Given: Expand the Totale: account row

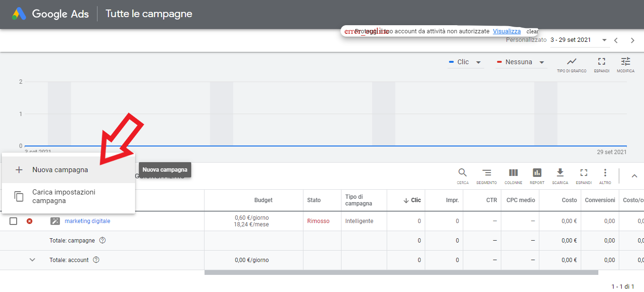Looking at the screenshot, I should 32,260.
